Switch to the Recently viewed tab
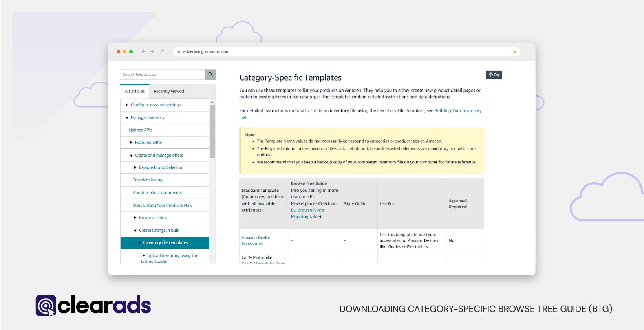 (x=169, y=91)
